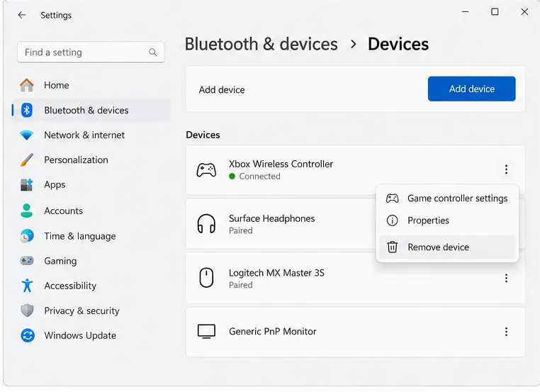Screen dimensions: 540x392
Task: Click the Network & internet wifi icon
Action: 26,135
